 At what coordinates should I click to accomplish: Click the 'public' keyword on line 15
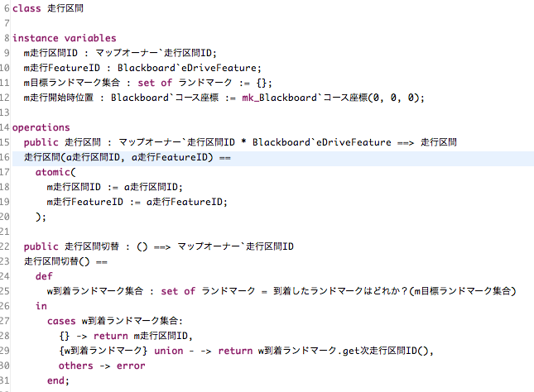(41, 142)
